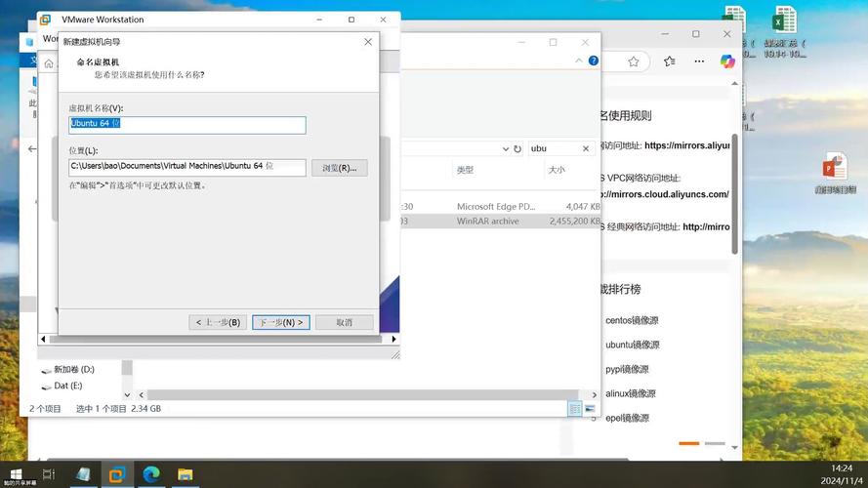This screenshot has width=868, height=488.
Task: Open the pypi镜像源 link
Action: click(627, 369)
